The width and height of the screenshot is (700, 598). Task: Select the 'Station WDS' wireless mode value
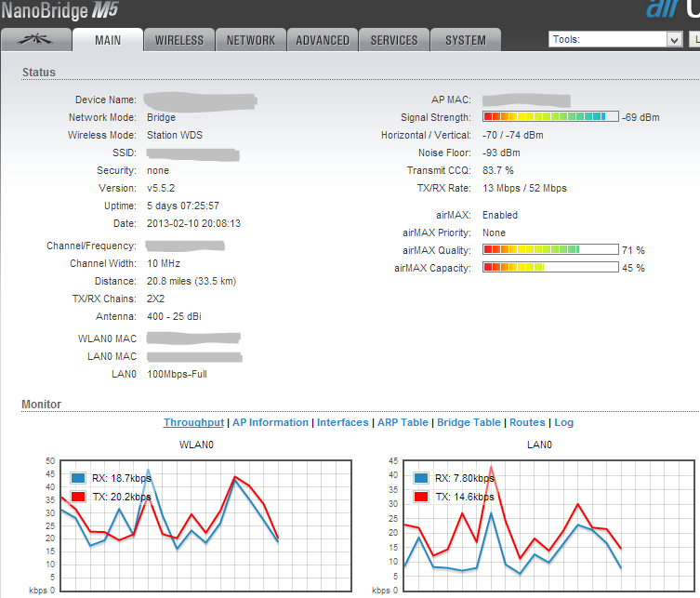click(175, 135)
